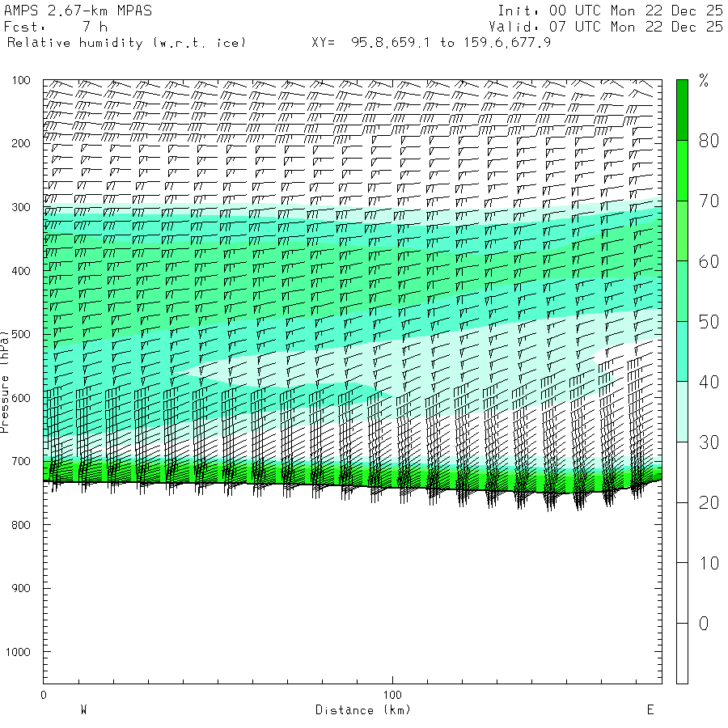Click the white 20-30% colorbar segment
The image size is (728, 728).
pos(682,472)
